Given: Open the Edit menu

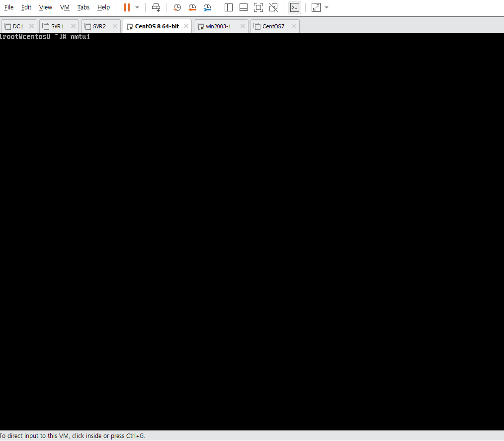Looking at the screenshot, I should click(x=26, y=7).
